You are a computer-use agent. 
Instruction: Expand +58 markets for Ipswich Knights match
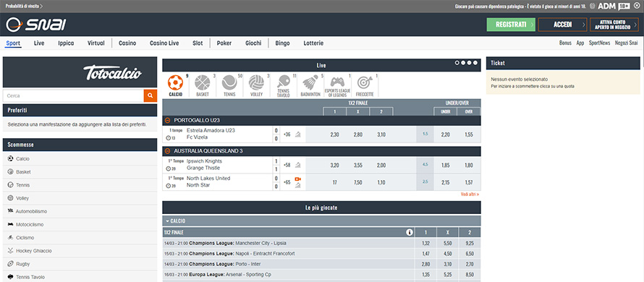287,165
